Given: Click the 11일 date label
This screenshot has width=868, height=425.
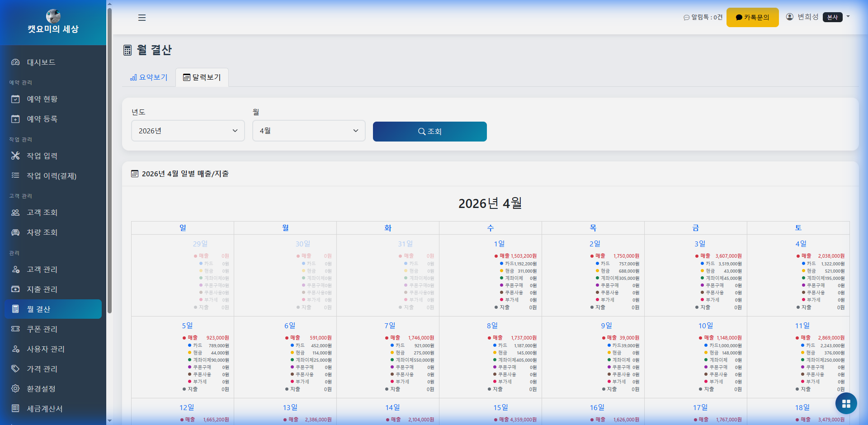Looking at the screenshot, I should pos(802,326).
